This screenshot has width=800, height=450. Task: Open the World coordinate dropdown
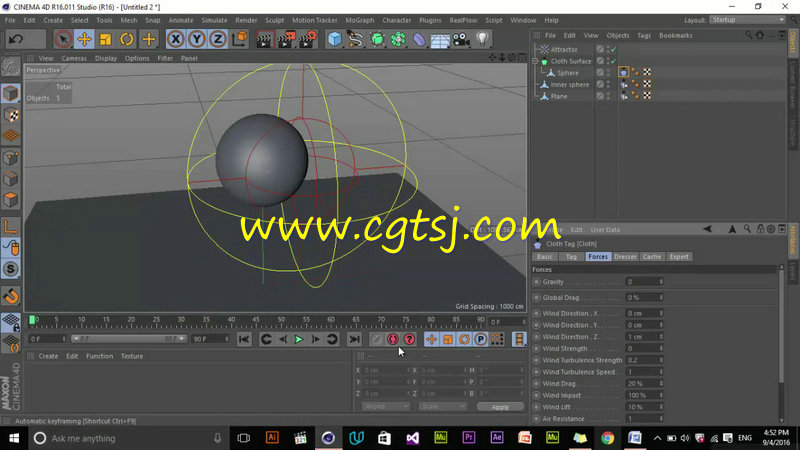[x=386, y=407]
